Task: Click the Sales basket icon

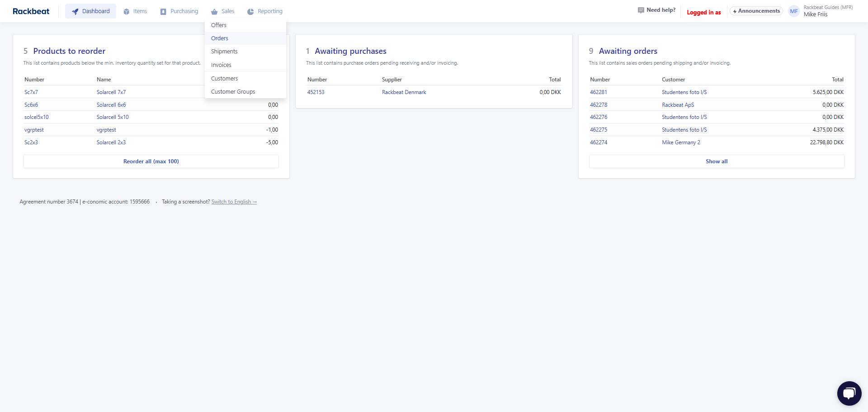Action: (x=214, y=11)
